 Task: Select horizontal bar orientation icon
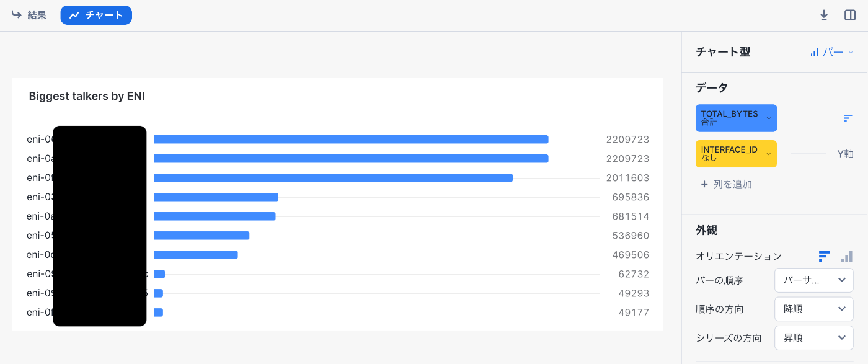coord(824,255)
